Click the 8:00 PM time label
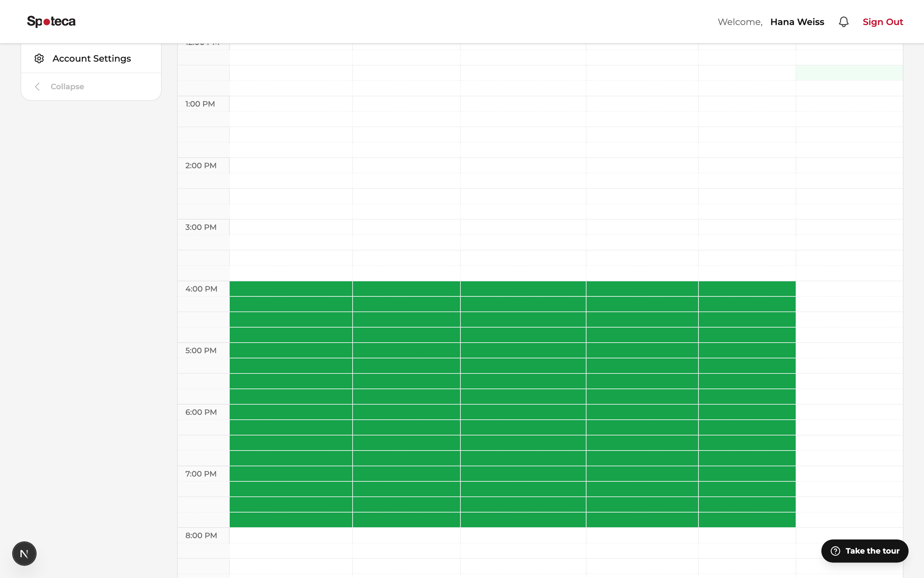 [x=201, y=535]
